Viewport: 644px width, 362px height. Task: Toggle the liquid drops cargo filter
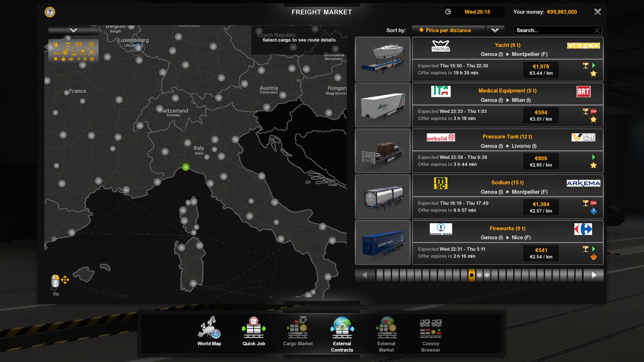tap(56, 44)
